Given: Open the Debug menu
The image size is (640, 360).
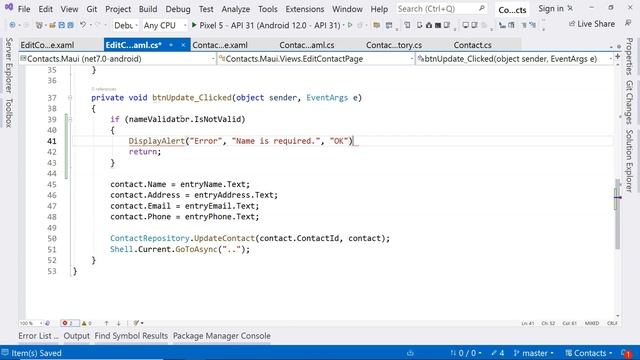Looking at the screenshot, I should coord(178,9).
